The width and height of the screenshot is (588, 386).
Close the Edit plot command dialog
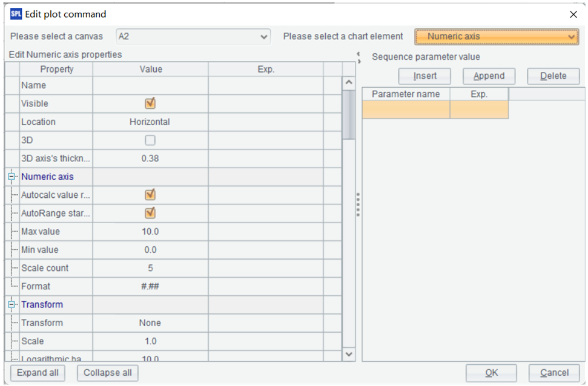pos(573,15)
